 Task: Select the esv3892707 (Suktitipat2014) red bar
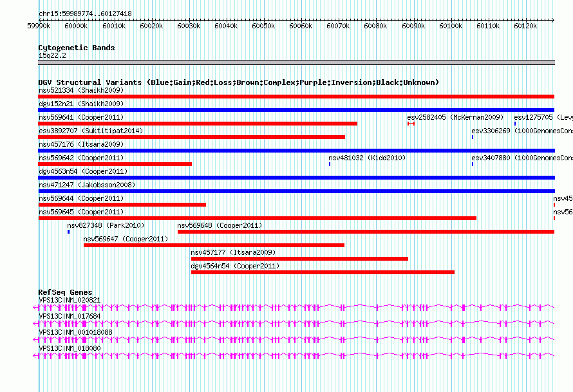[191, 137]
